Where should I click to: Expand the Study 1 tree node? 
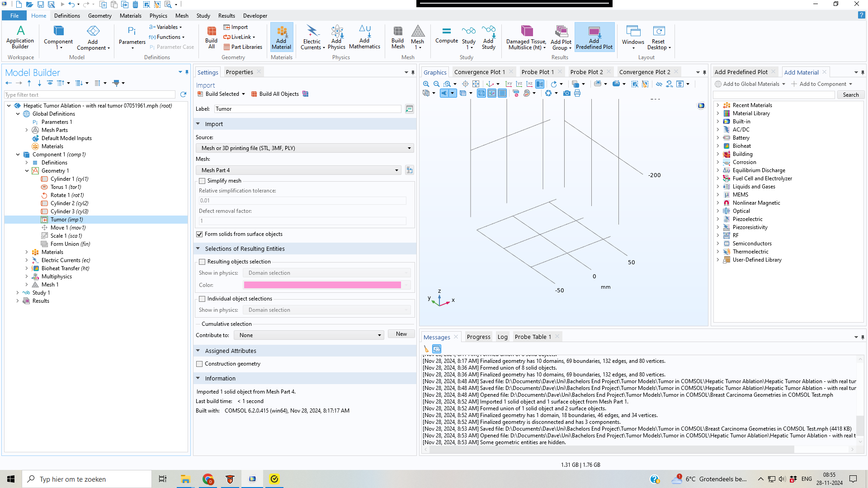click(x=18, y=293)
